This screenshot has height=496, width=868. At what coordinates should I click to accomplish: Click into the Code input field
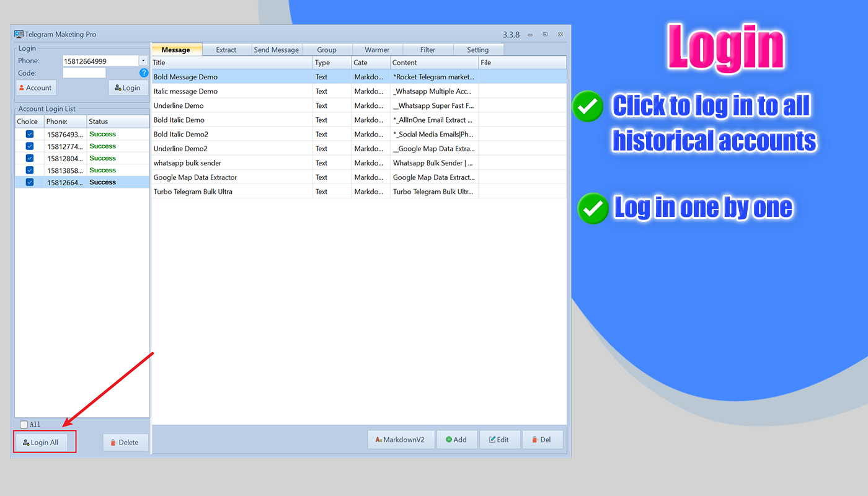point(84,73)
